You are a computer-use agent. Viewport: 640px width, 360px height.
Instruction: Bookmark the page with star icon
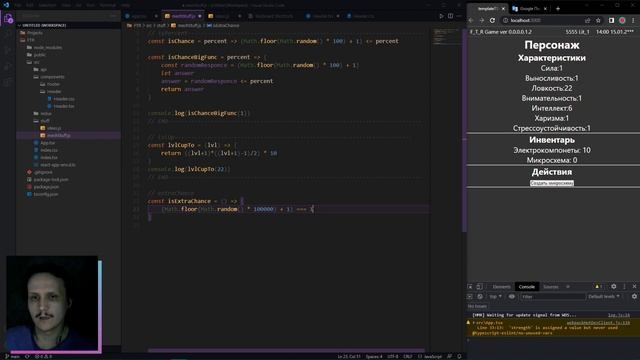point(598,20)
